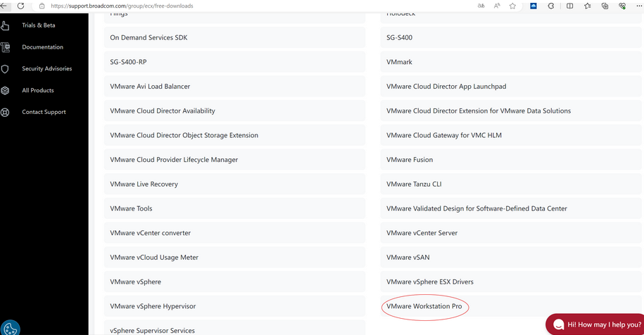
Task: Open VMware Workstation Pro downloads
Action: pos(512,306)
